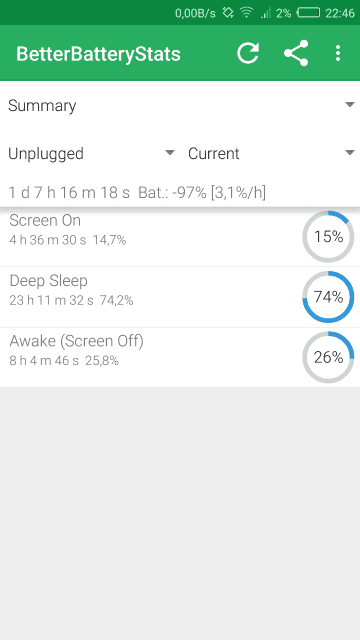Open the Awake (Screen Off) entry
This screenshot has width=360, height=640.
(180, 357)
